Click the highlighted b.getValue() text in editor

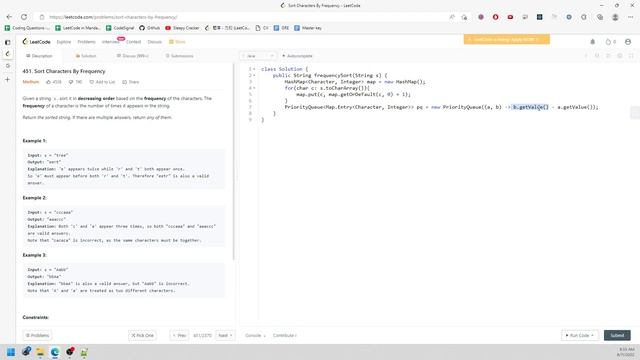[x=531, y=107]
